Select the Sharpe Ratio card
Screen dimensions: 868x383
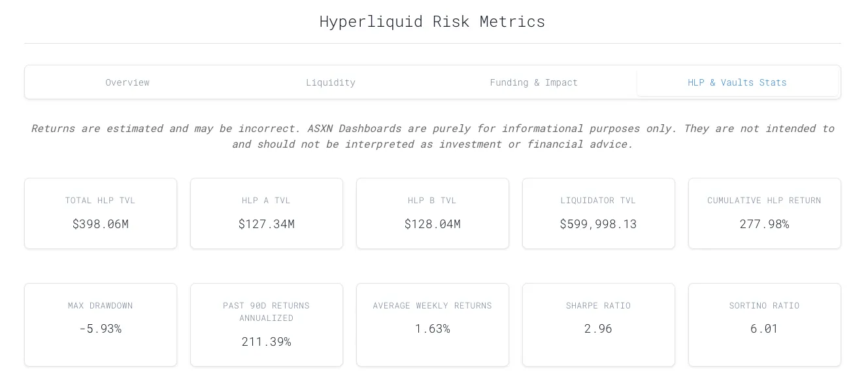(x=598, y=324)
